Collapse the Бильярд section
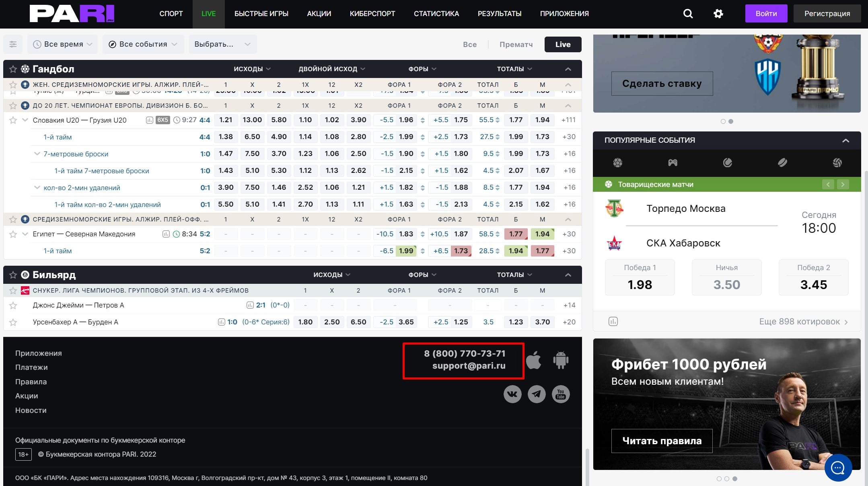The height and width of the screenshot is (486, 868). pos(568,275)
